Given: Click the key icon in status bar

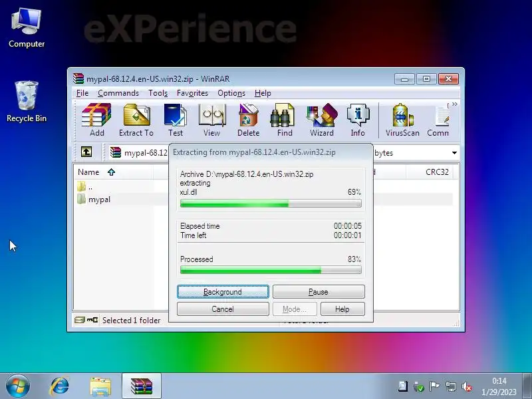Looking at the screenshot, I should coord(92,320).
